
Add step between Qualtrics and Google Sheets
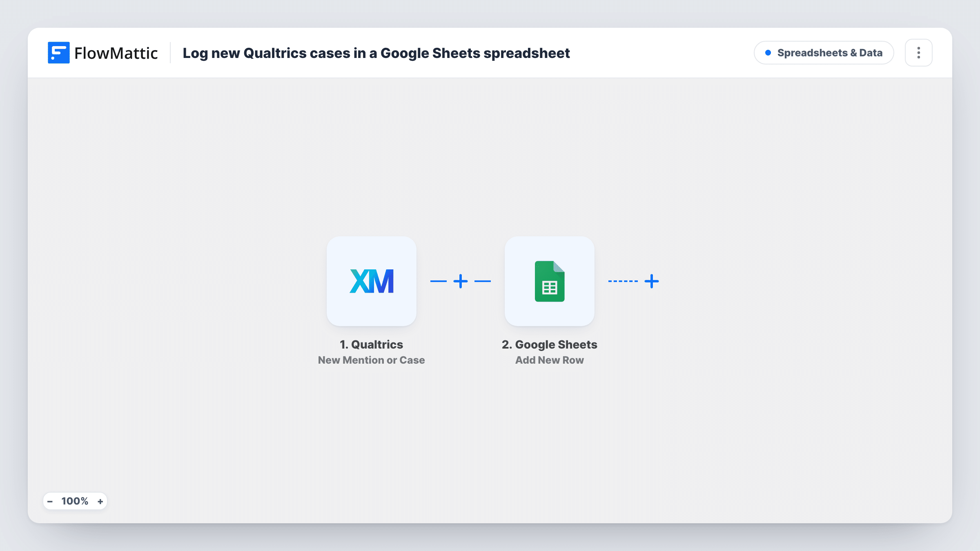tap(461, 281)
